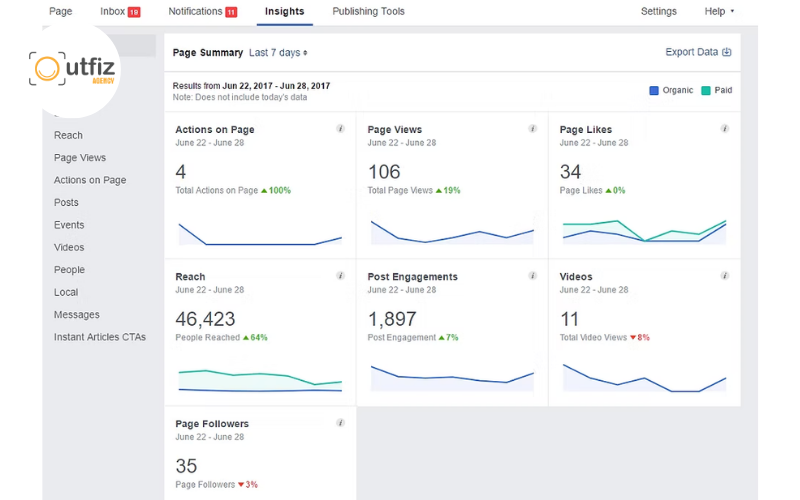Open Instant Articles CTAs in sidebar
Viewport: 800px width, 500px height.
[100, 337]
